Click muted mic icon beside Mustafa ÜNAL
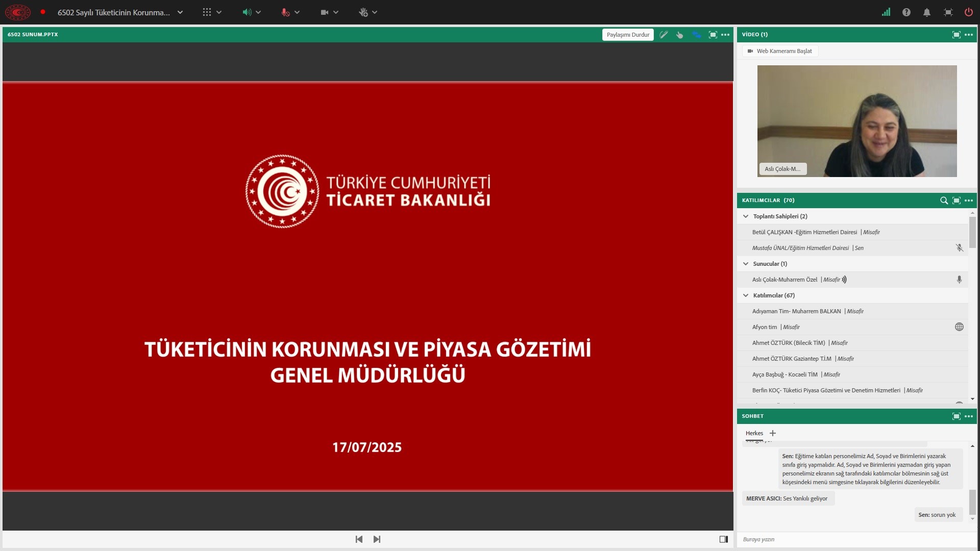Image resolution: width=980 pixels, height=551 pixels. 960,248
